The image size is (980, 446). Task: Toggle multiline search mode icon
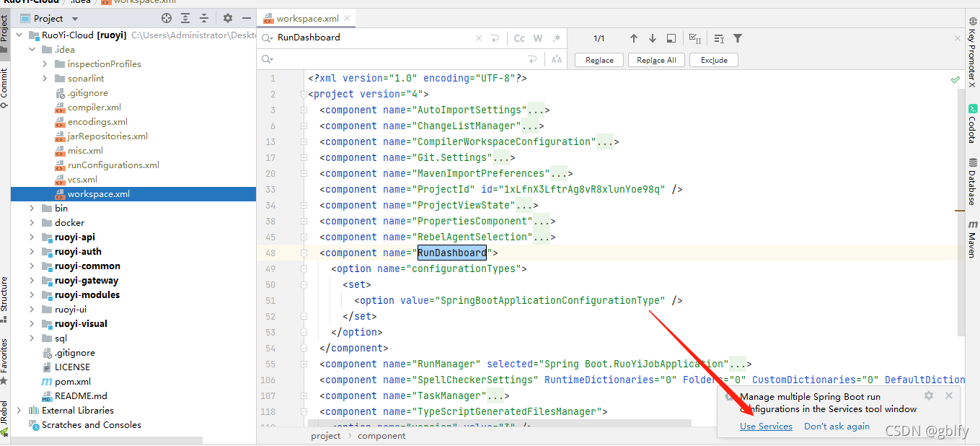tap(719, 38)
